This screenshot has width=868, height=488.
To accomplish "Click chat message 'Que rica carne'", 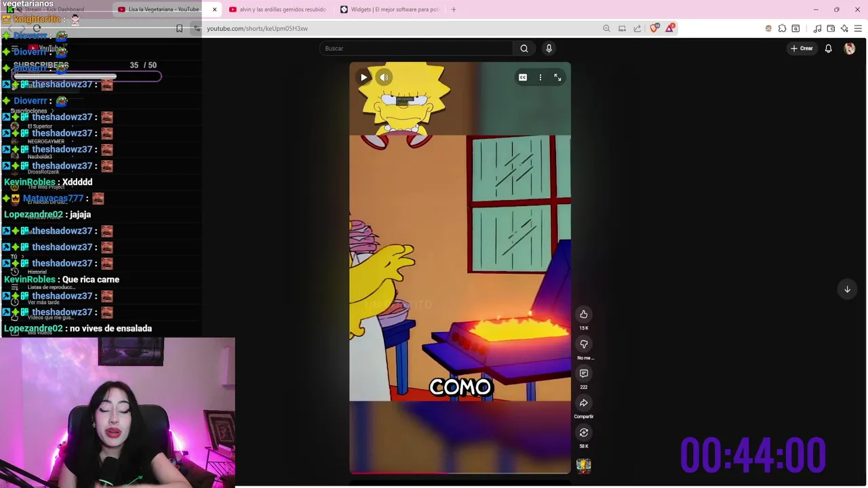I will (90, 279).
